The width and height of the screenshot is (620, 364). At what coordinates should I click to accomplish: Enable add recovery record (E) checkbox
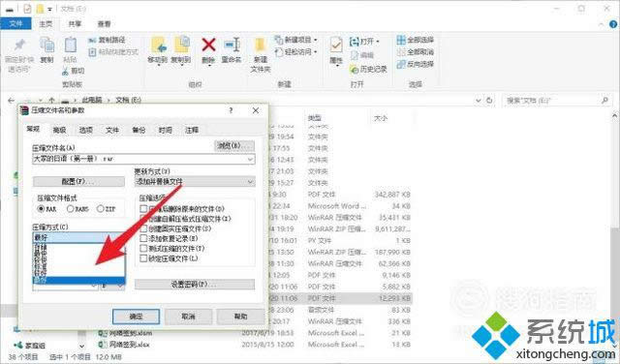pos(143,238)
